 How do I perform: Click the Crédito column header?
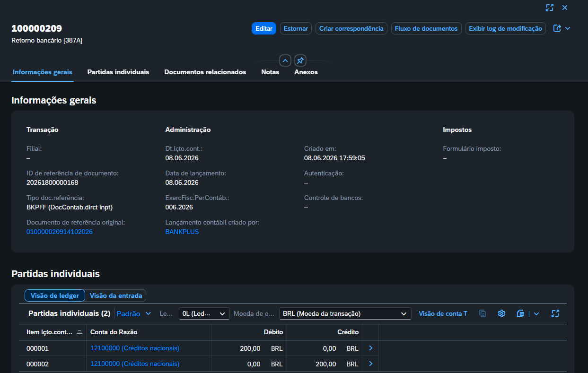325,332
